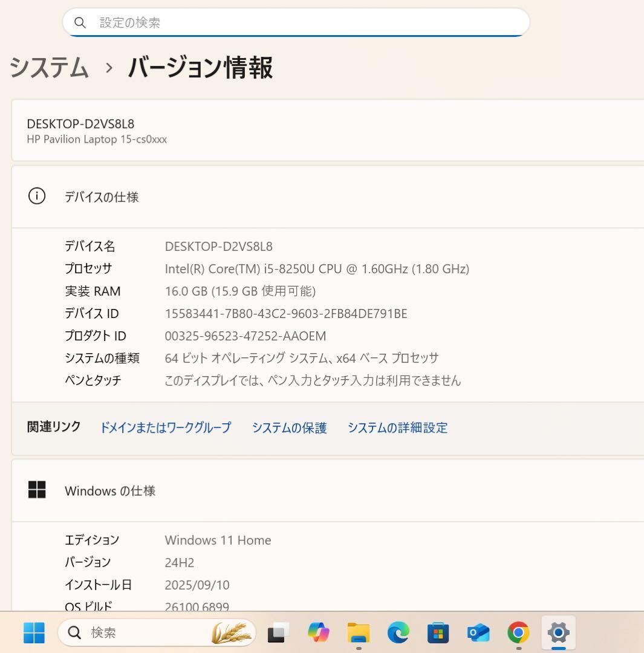Launch Microsoft Edge from the taskbar
This screenshot has height=653, width=644.
[x=397, y=632]
